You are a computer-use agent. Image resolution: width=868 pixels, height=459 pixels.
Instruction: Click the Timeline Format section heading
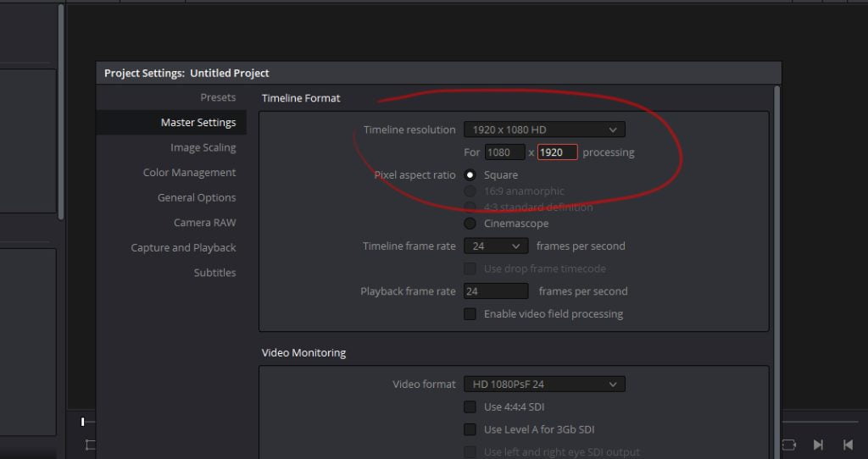(x=301, y=98)
